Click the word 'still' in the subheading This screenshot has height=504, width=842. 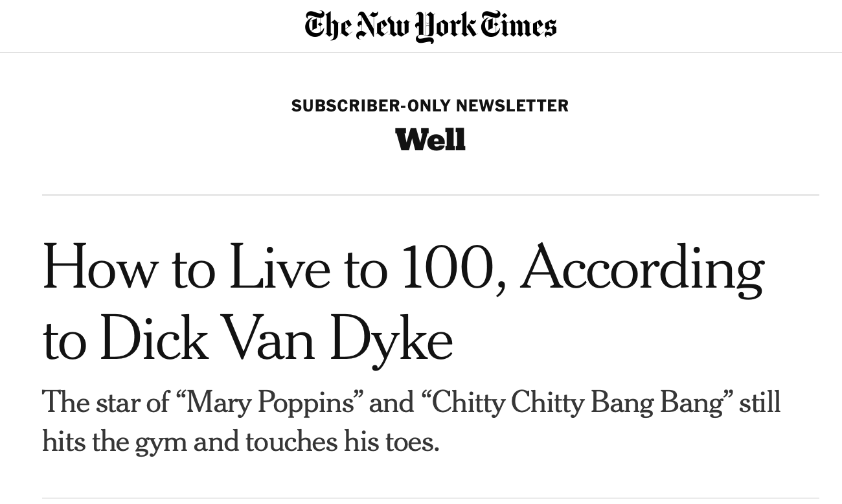point(760,402)
